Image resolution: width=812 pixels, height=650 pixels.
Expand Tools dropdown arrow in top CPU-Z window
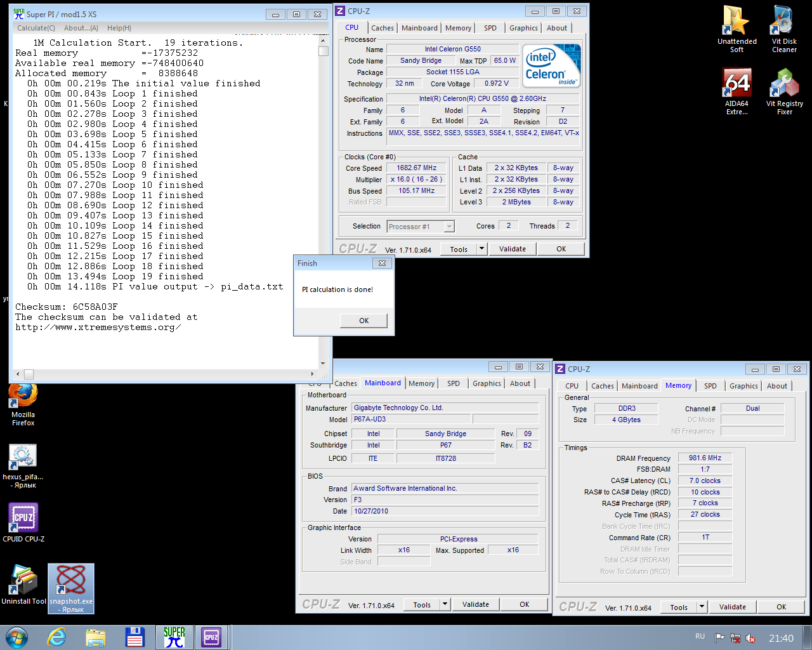(x=481, y=249)
